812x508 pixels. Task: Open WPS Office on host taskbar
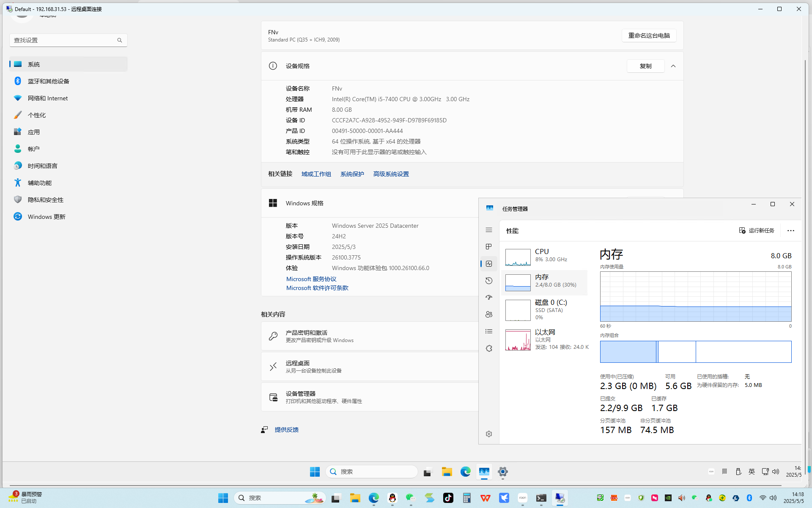[486, 498]
